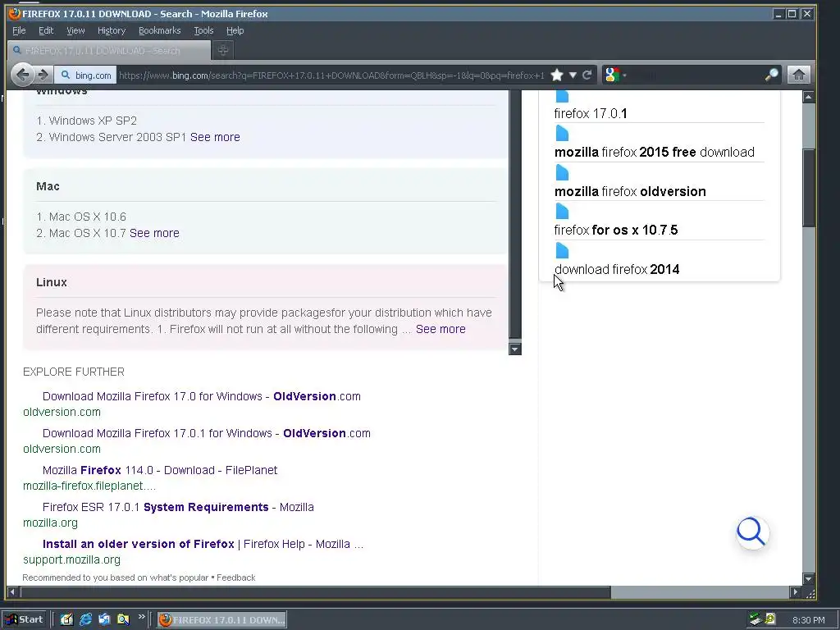840x630 pixels.
Task: Click the vertical scrollbar thumb
Action: click(808, 188)
